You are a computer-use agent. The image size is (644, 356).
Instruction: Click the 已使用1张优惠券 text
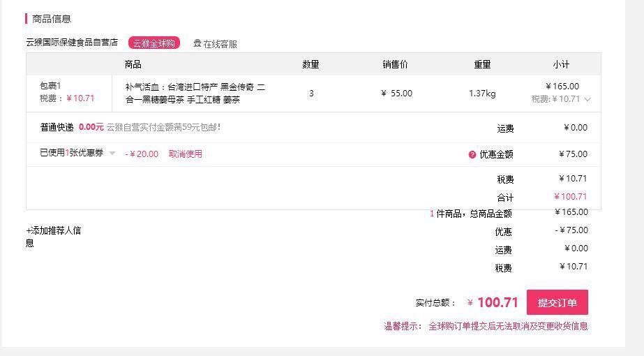(71, 153)
